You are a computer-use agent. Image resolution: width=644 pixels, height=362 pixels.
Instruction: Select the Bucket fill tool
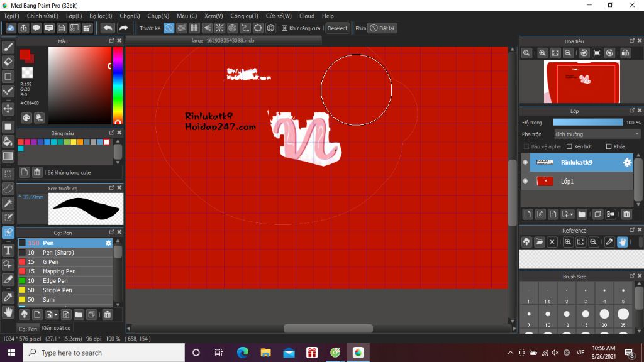(8, 141)
